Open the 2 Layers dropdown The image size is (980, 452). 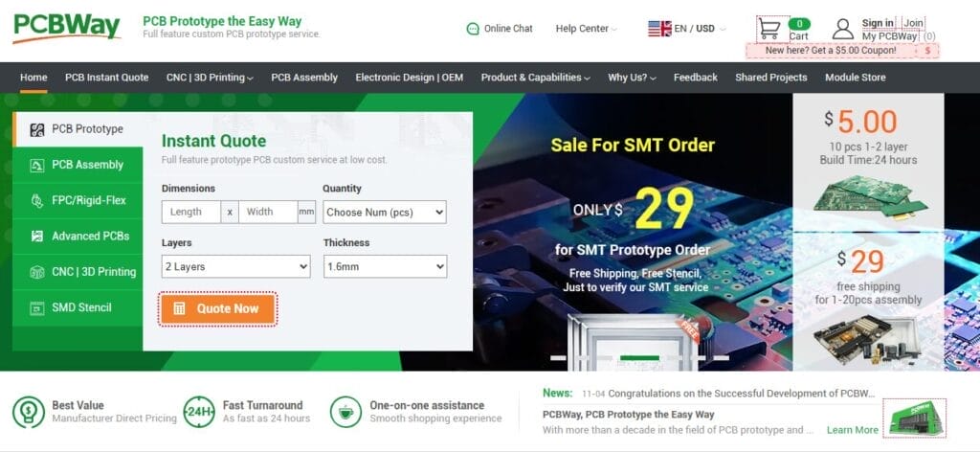click(x=235, y=266)
